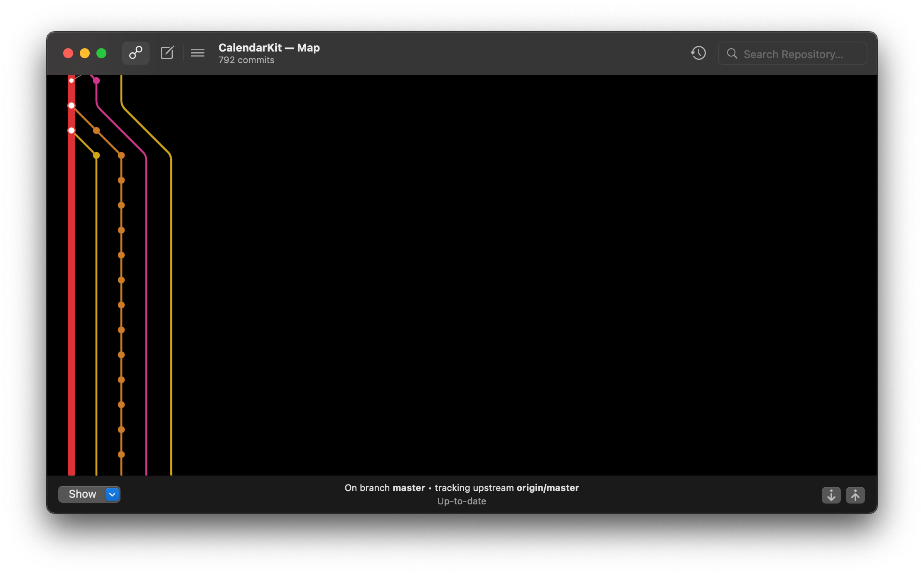Click the green zoom window button
The image size is (924, 575).
point(101,53)
